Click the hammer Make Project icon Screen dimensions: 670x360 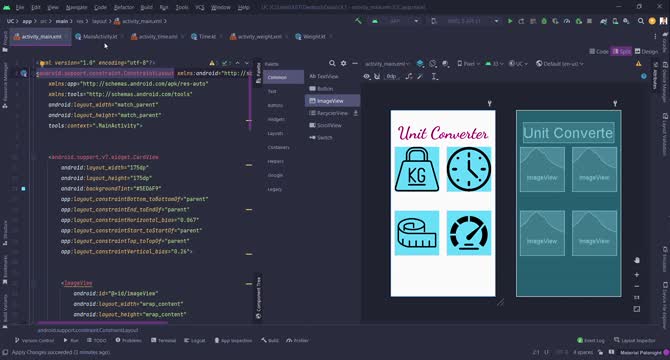point(358,21)
